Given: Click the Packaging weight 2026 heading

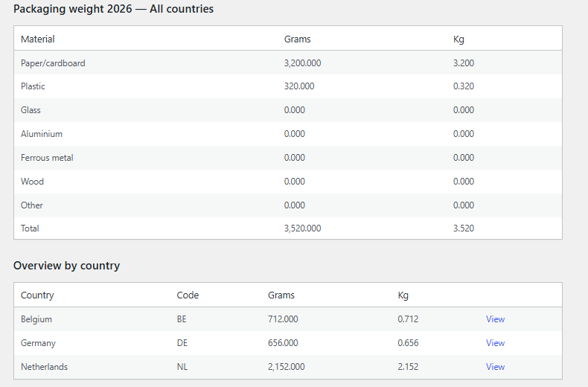Looking at the screenshot, I should [113, 9].
